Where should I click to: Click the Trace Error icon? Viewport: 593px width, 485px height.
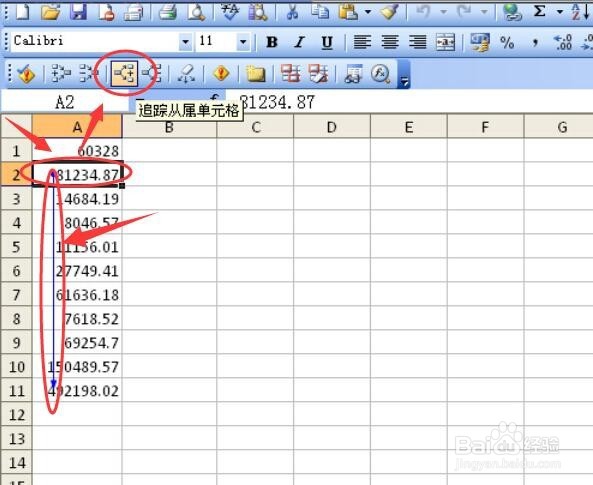(221, 73)
